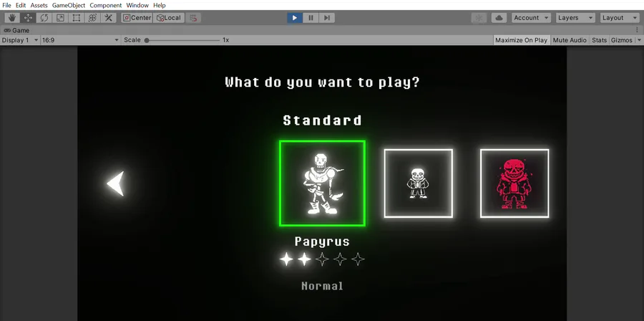
Task: Open the Help menu
Action: coord(160,5)
